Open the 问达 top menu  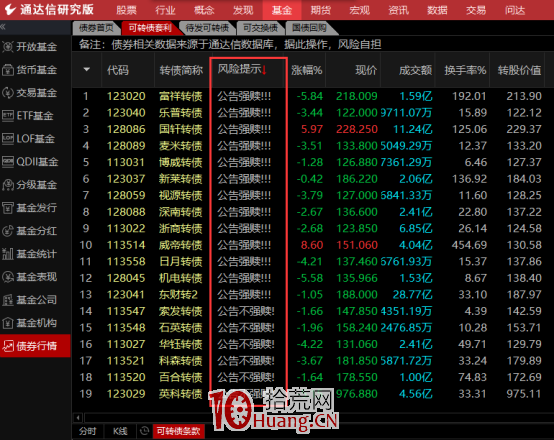click(515, 10)
